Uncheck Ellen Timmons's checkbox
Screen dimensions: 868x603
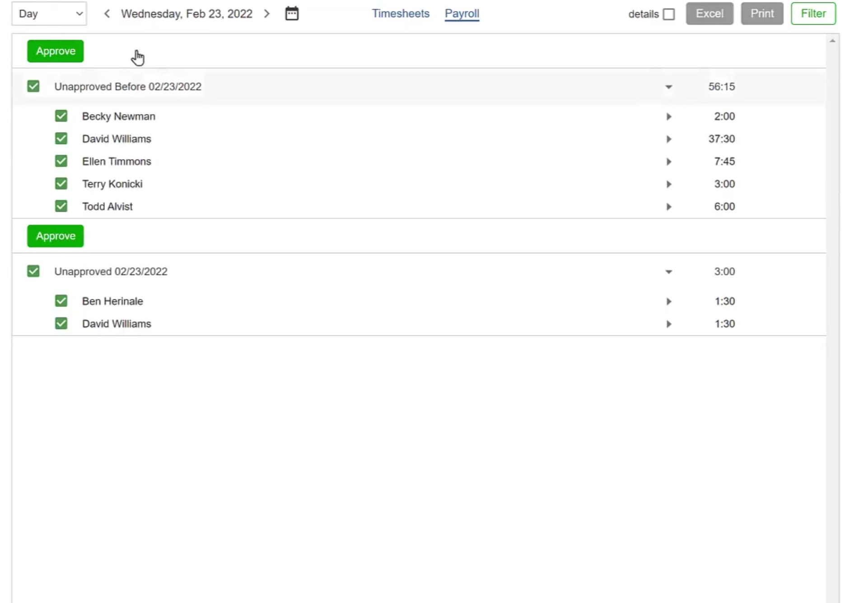click(x=61, y=161)
